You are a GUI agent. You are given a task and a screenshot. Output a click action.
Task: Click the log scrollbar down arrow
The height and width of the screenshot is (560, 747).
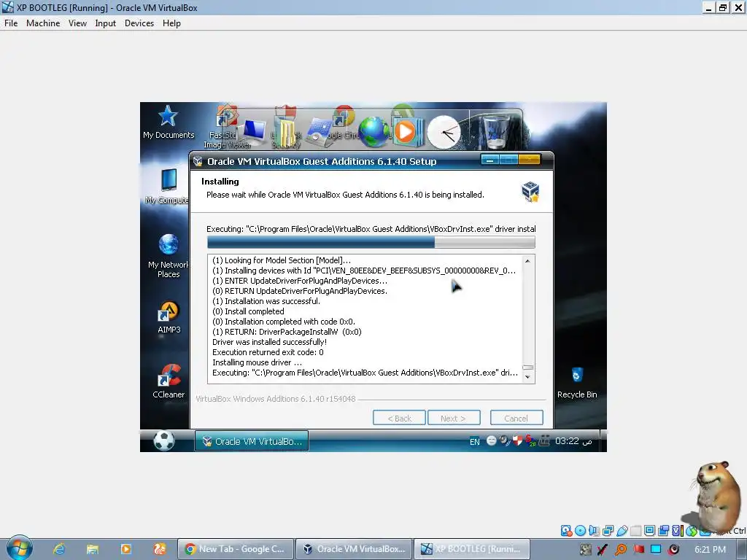coord(527,377)
